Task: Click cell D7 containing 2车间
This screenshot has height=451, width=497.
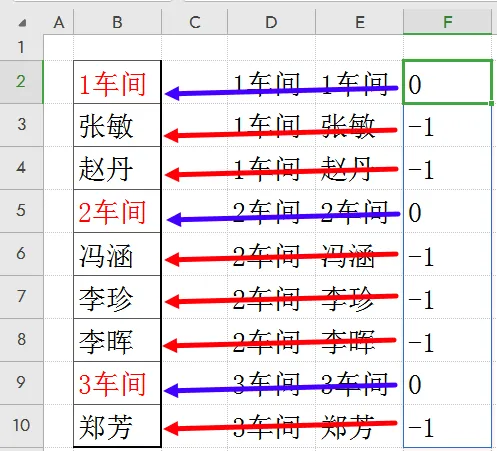Action: [x=271, y=297]
